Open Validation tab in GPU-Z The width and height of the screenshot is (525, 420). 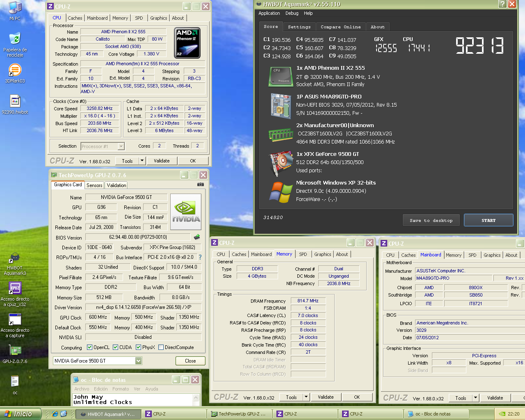116,185
